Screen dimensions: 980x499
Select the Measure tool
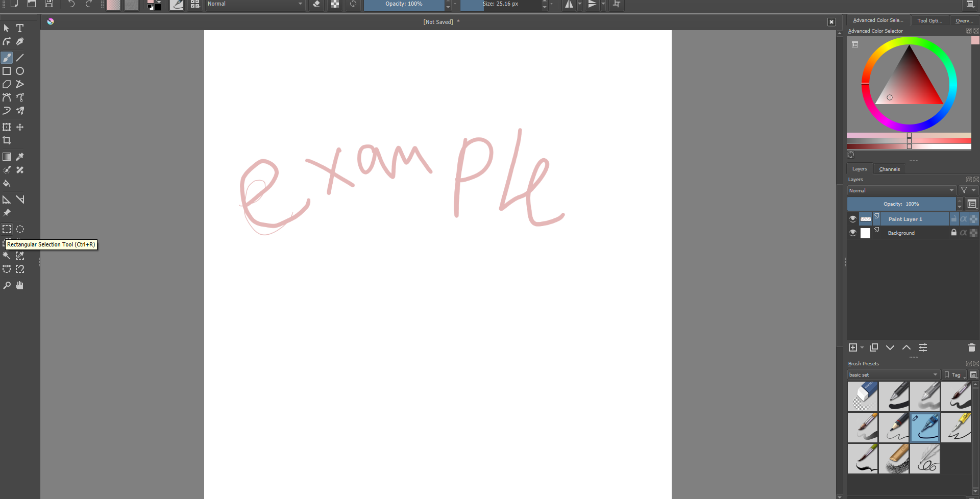[x=20, y=199]
